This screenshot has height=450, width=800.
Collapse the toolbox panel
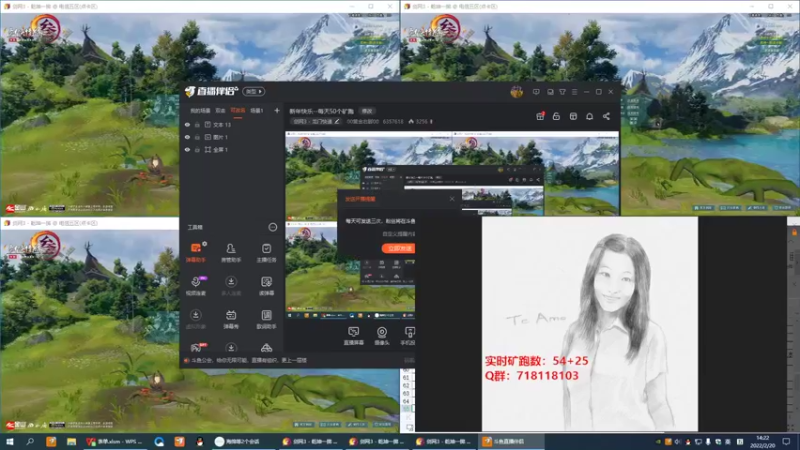click(x=273, y=227)
